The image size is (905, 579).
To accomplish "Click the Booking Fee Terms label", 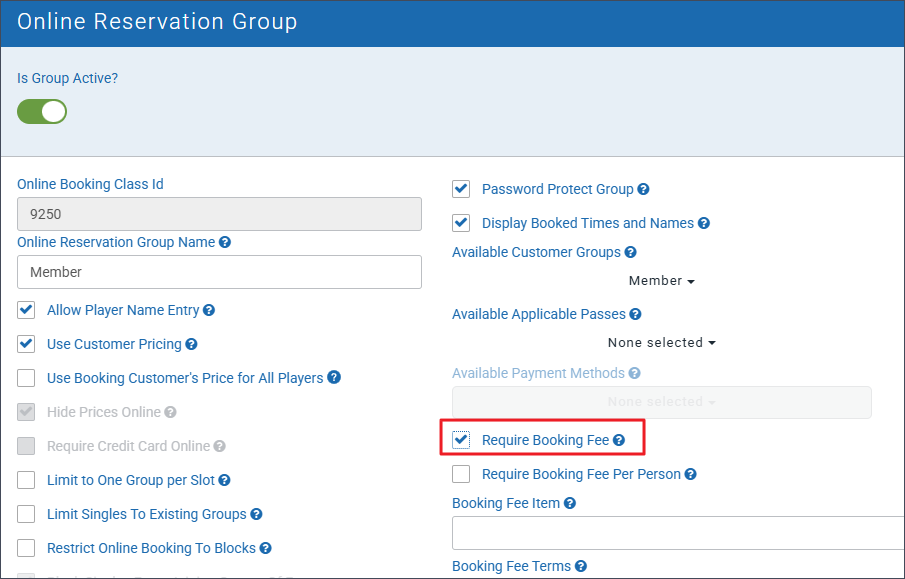I will (511, 566).
